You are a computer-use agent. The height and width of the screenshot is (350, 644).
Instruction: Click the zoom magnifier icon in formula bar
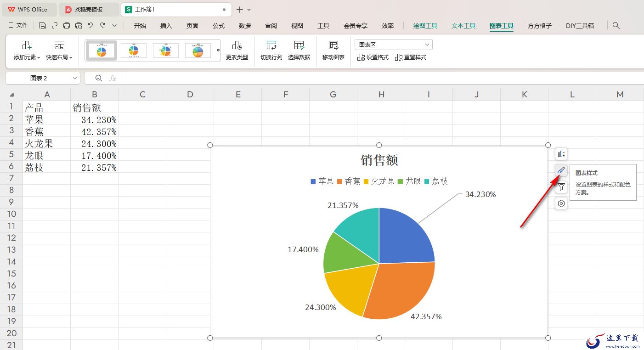(x=99, y=79)
